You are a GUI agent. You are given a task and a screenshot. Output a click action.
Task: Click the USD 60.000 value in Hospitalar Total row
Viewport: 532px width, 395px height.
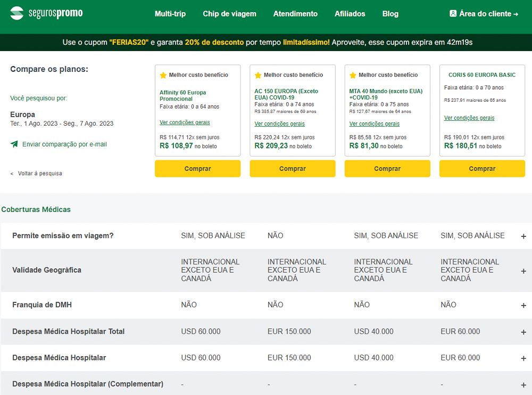201,332
